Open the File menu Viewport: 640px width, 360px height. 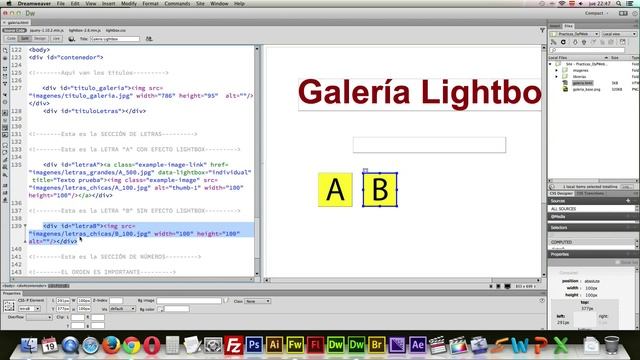[x=61, y=3]
